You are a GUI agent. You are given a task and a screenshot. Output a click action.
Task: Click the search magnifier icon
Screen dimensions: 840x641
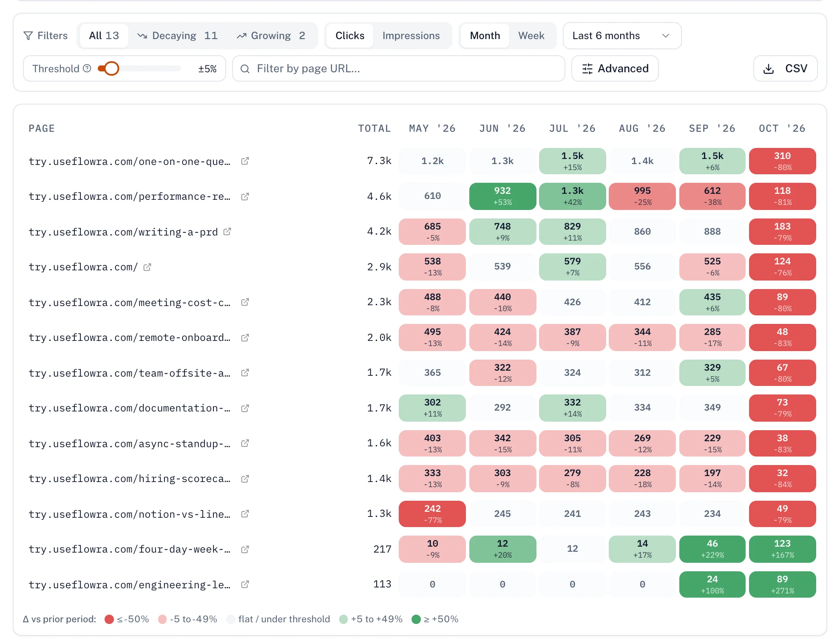(x=245, y=69)
